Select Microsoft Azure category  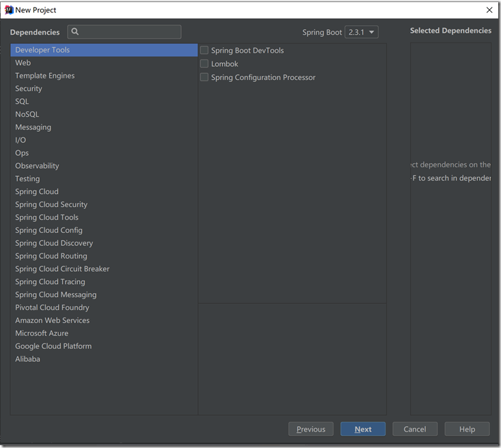[104, 333]
